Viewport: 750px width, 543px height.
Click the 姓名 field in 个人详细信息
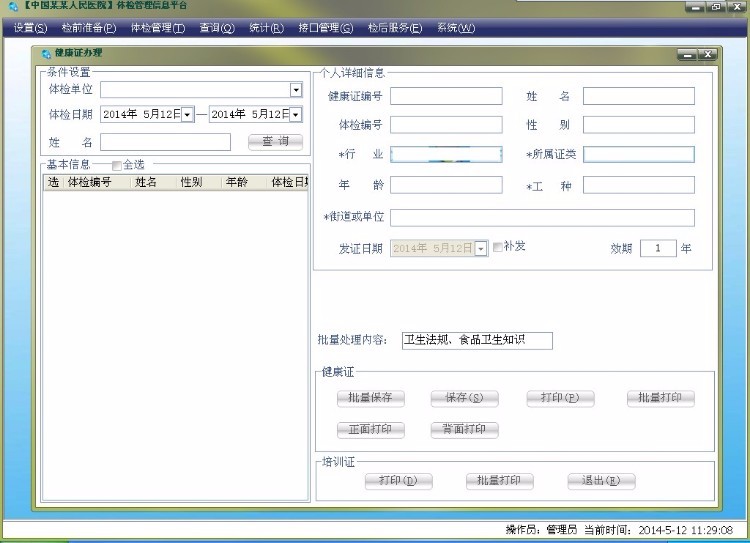[639, 96]
